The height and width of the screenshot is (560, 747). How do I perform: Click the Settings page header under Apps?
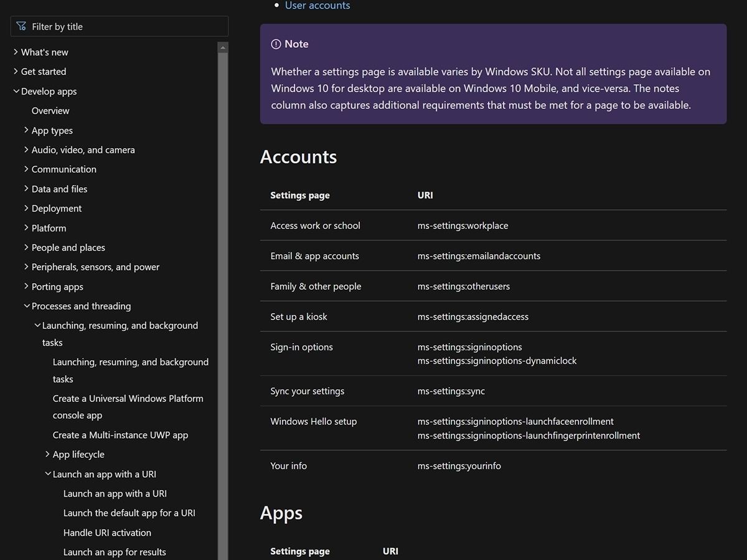tap(300, 551)
